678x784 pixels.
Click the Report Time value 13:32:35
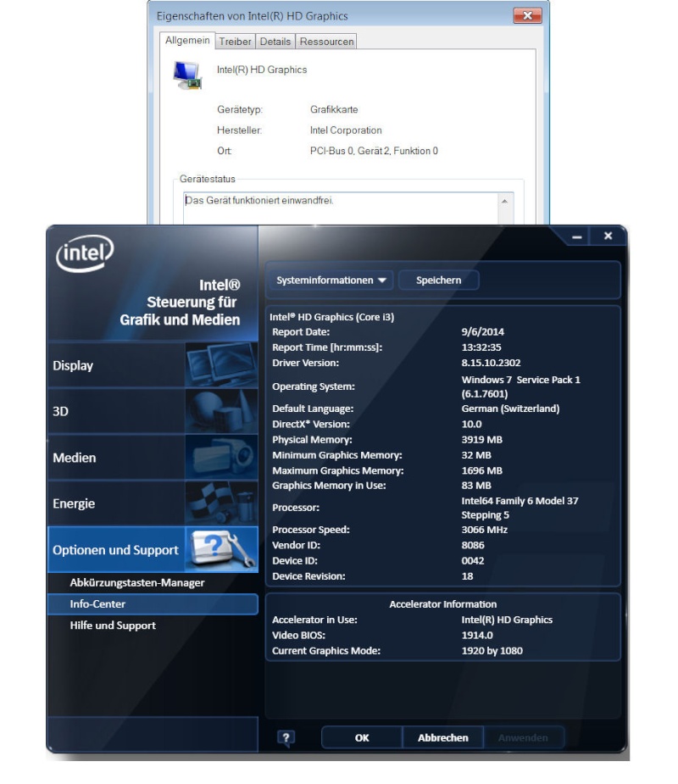tap(481, 348)
